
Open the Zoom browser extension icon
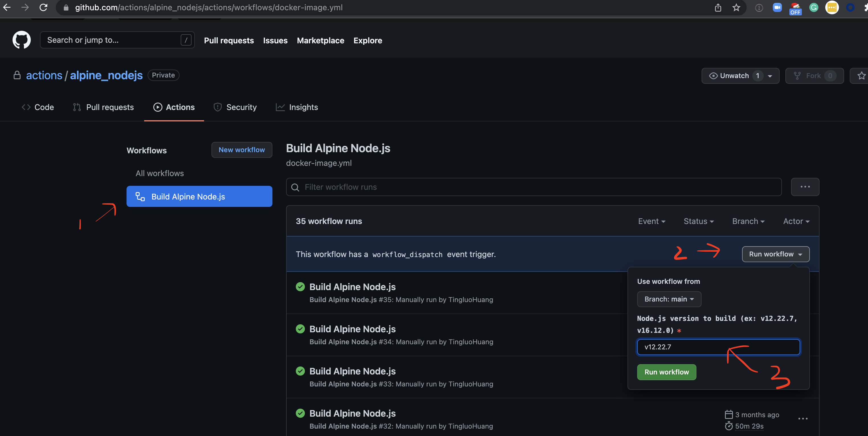(x=777, y=7)
